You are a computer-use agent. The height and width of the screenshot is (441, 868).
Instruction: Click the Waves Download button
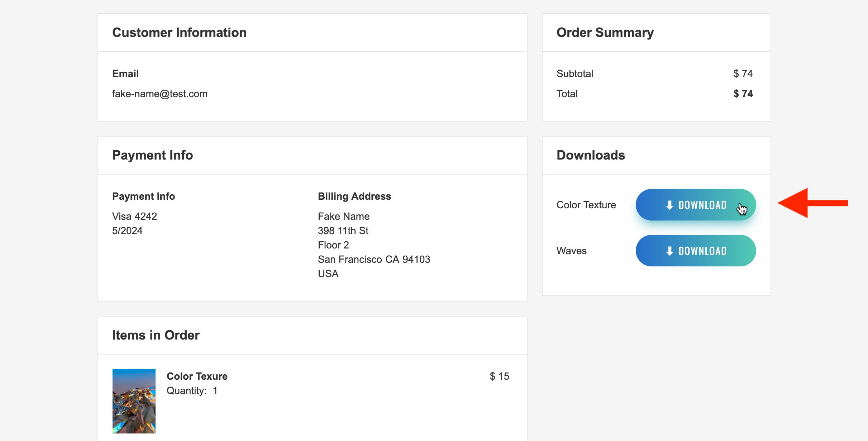pos(695,251)
